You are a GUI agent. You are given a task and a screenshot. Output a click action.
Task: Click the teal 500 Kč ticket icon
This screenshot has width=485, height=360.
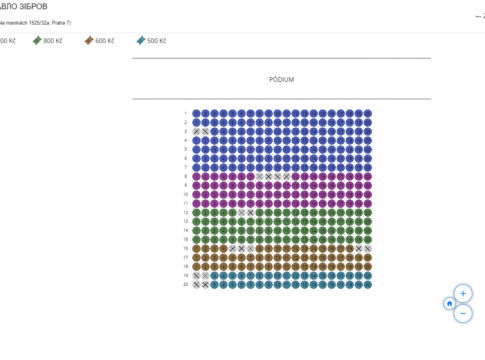click(141, 41)
